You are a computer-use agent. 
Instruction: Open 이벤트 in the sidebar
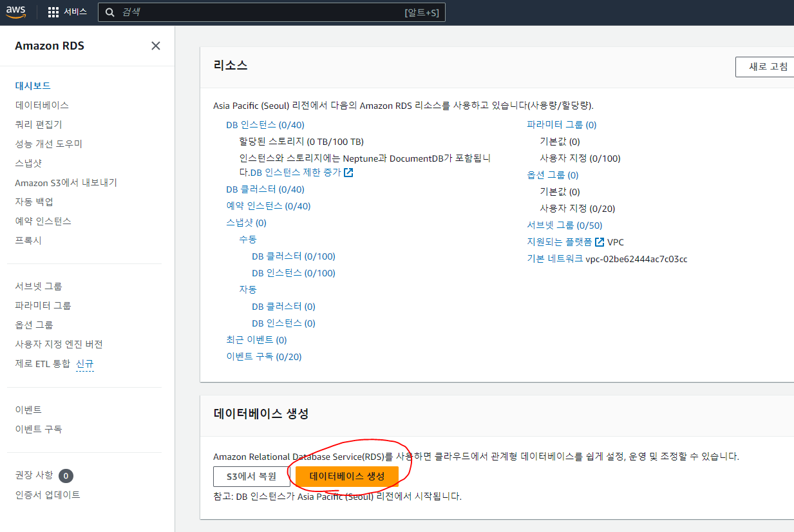click(x=28, y=410)
